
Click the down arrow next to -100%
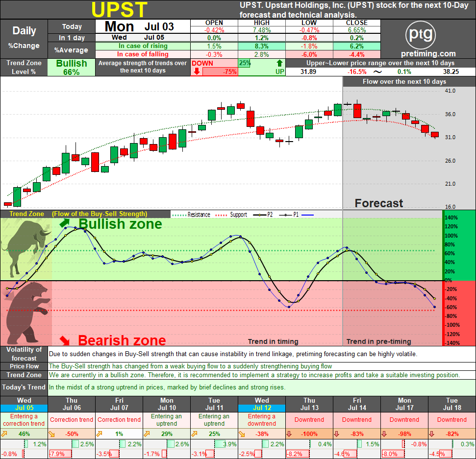[289, 434]
